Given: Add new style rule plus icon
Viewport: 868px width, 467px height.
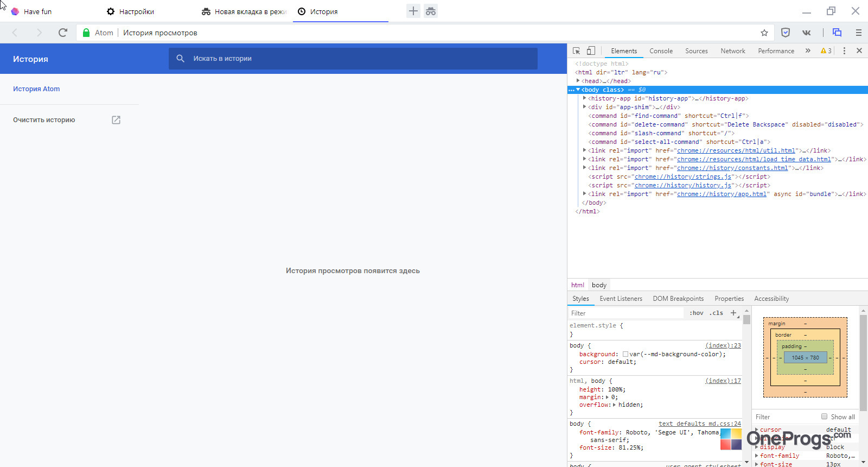Looking at the screenshot, I should pos(734,313).
